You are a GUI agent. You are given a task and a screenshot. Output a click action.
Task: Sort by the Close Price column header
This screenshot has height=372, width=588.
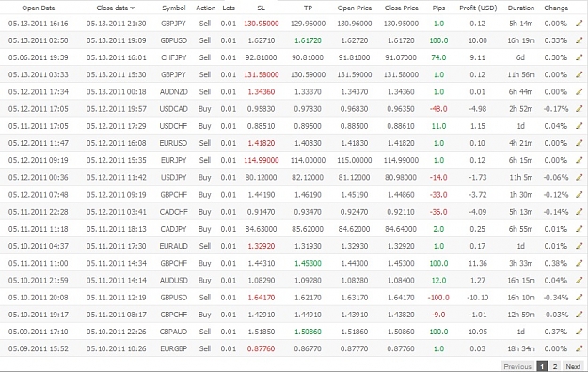(401, 8)
